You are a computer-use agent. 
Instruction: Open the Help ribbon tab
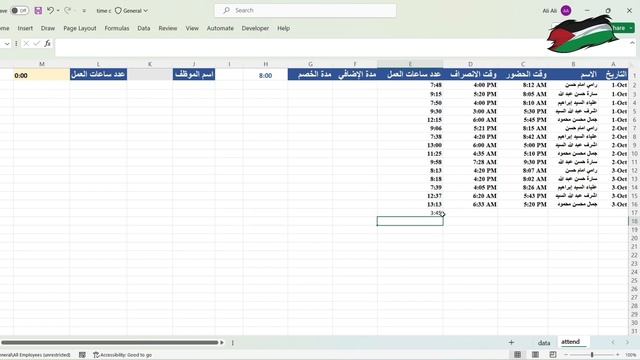point(284,28)
